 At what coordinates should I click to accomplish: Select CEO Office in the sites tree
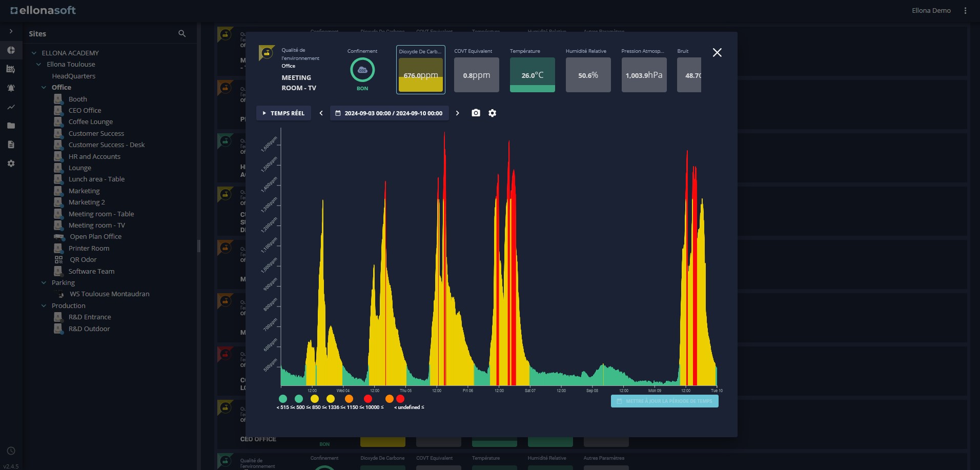(x=85, y=110)
